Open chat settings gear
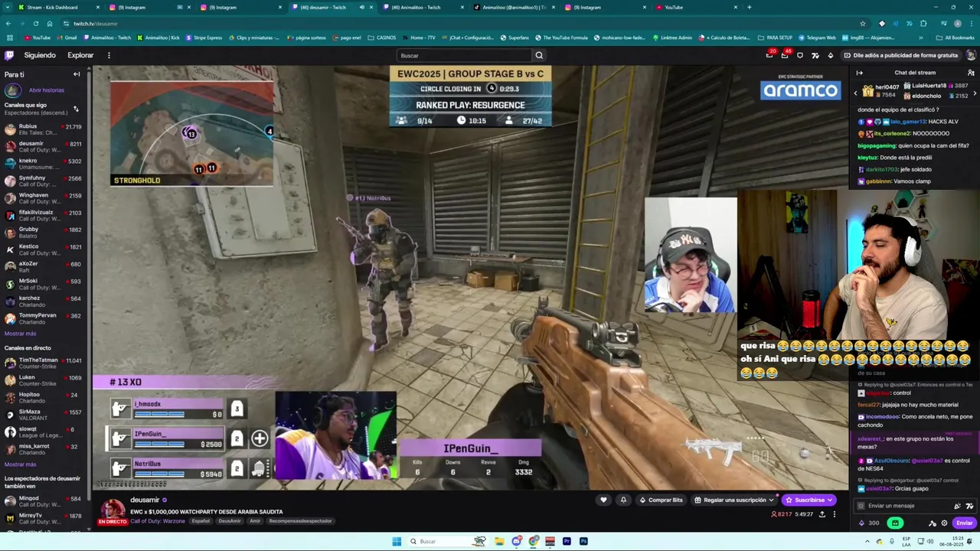The height and width of the screenshot is (551, 980). pos(944,523)
